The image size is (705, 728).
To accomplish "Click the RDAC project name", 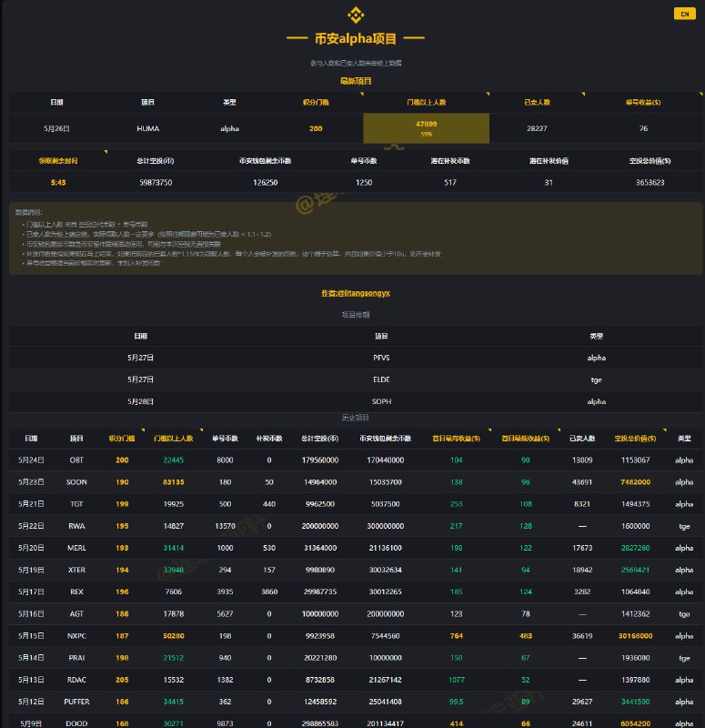I will coord(76,680).
